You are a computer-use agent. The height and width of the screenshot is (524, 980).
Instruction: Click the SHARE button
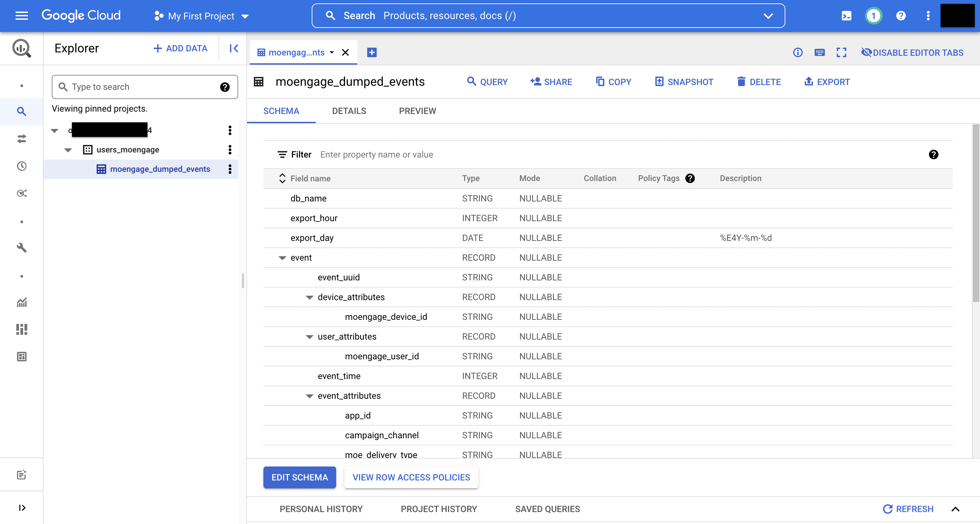click(551, 82)
